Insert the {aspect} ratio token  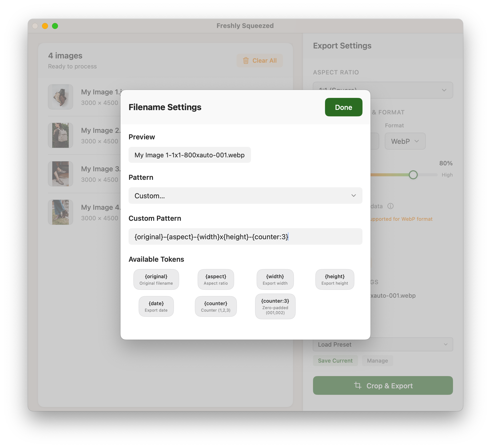(215, 279)
